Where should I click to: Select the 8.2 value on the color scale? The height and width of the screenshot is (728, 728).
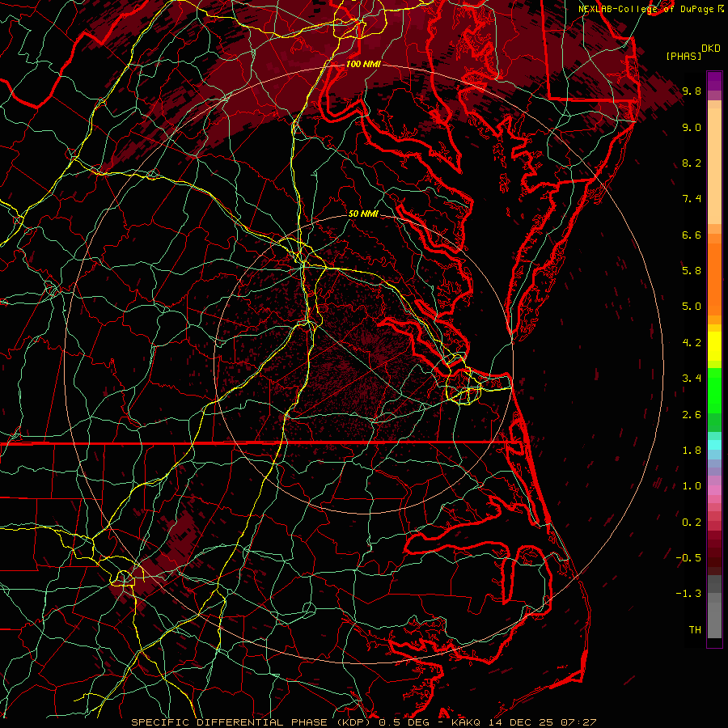[x=692, y=163]
